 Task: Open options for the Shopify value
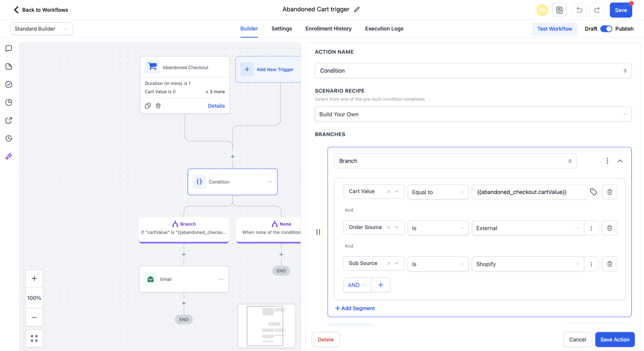coord(591,264)
